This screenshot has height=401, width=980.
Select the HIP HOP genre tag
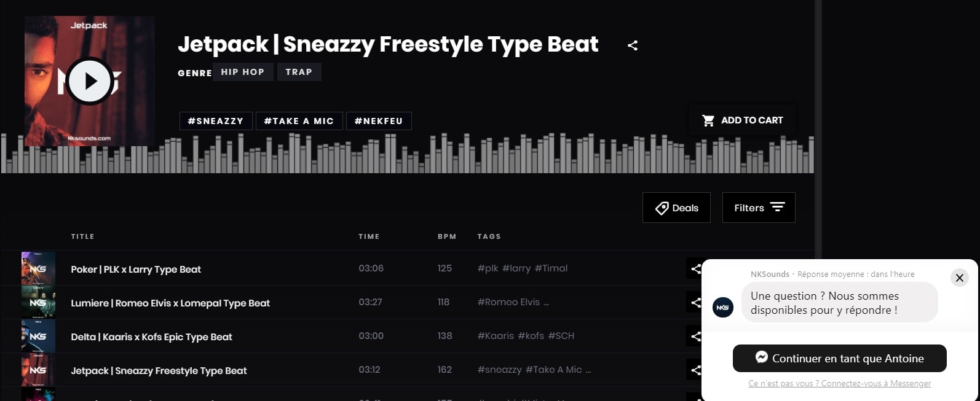click(x=242, y=72)
